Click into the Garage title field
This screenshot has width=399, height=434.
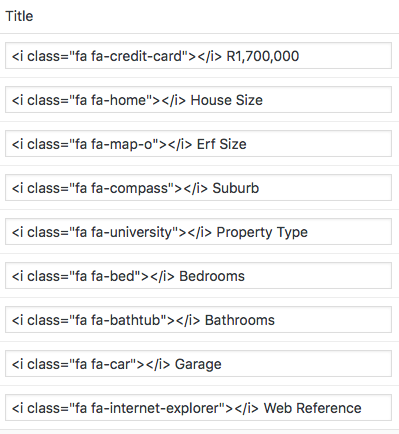tap(198, 364)
